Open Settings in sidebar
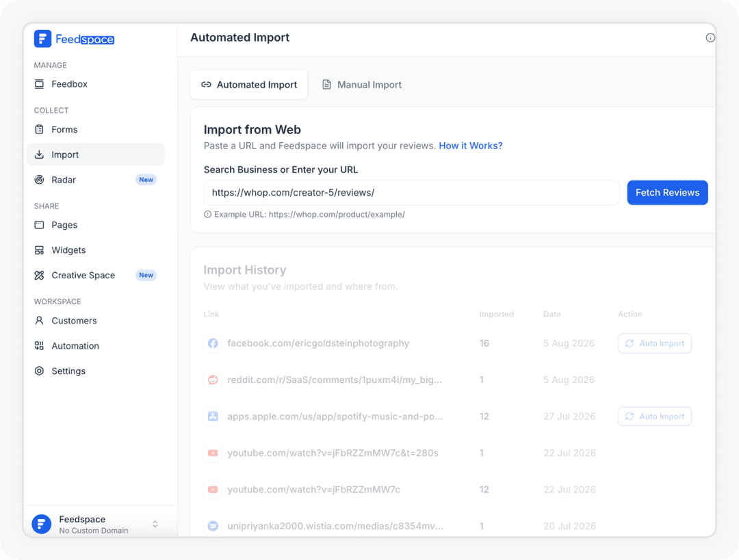The image size is (739, 560). click(x=95, y=371)
